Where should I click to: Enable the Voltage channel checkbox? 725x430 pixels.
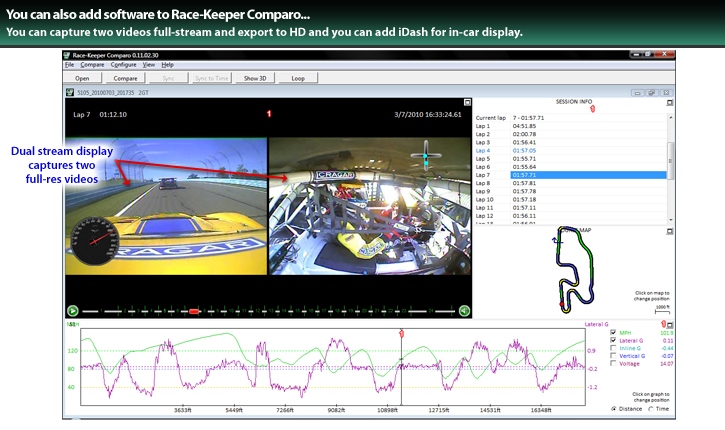pos(613,364)
